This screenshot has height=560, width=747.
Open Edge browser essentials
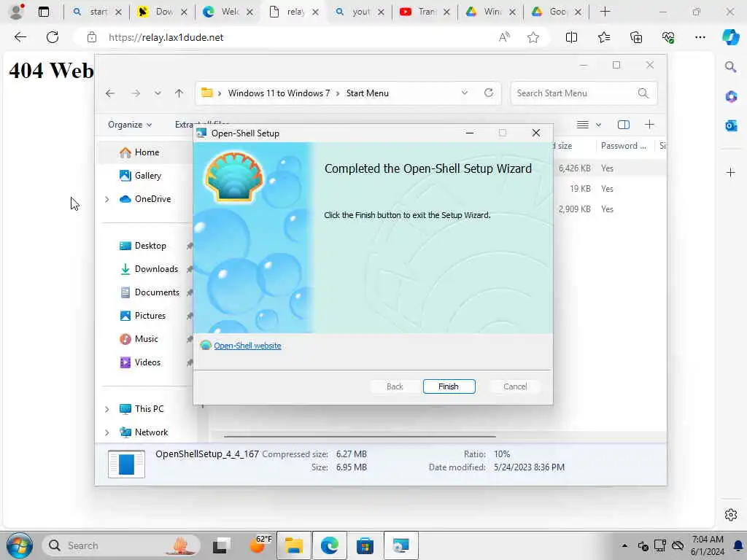pos(668,37)
